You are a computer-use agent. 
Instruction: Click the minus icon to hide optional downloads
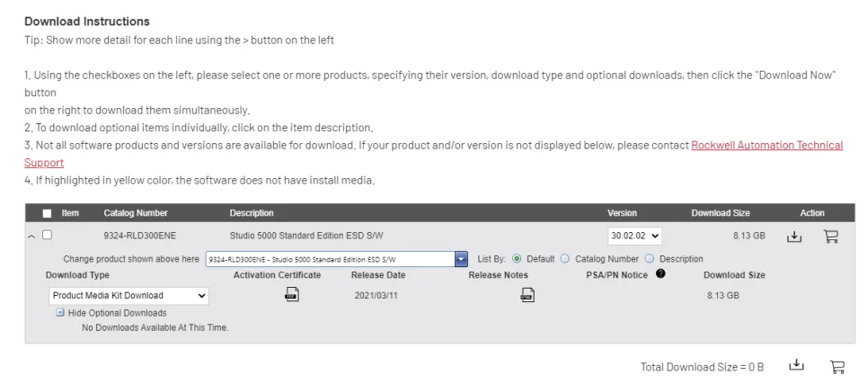click(60, 313)
